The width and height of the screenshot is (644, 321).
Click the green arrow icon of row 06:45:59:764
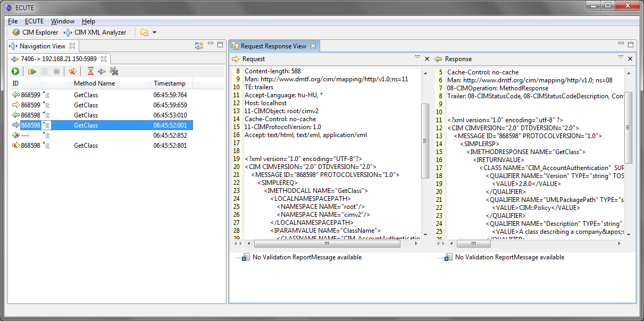pos(15,95)
